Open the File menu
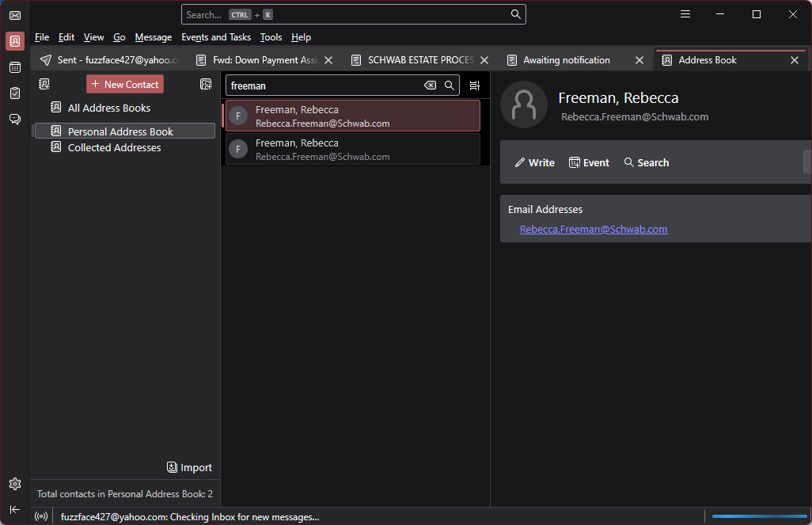Screen dimensions: 812x525 point(42,37)
